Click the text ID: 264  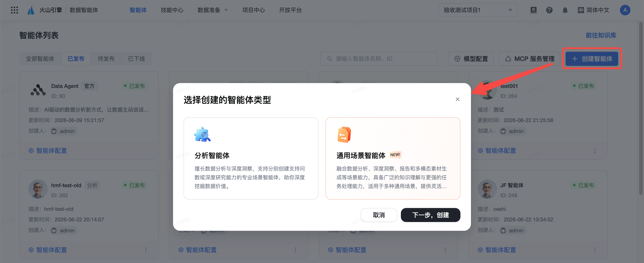(x=508, y=96)
